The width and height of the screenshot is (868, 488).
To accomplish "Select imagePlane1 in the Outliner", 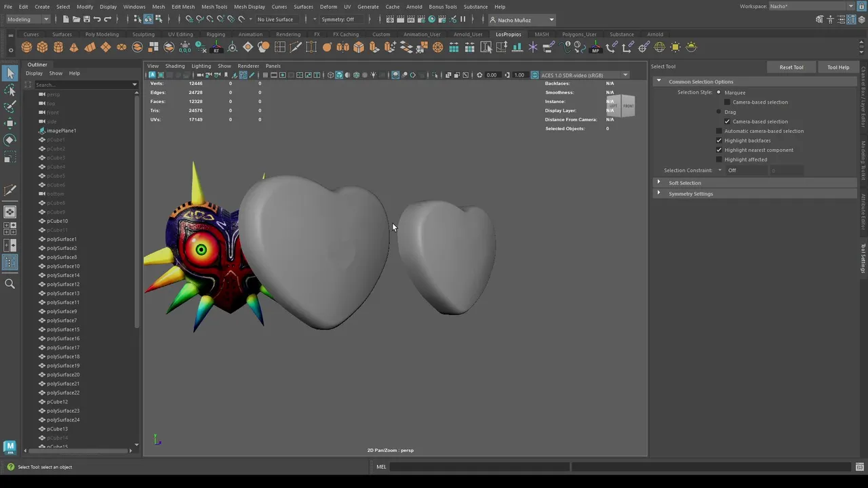I will click(x=61, y=131).
